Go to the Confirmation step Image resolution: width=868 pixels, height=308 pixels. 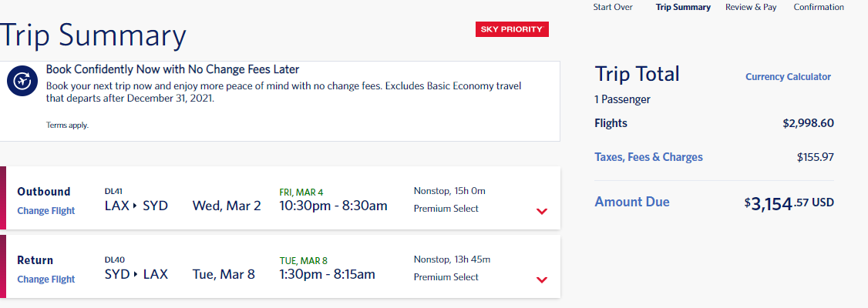click(x=819, y=7)
